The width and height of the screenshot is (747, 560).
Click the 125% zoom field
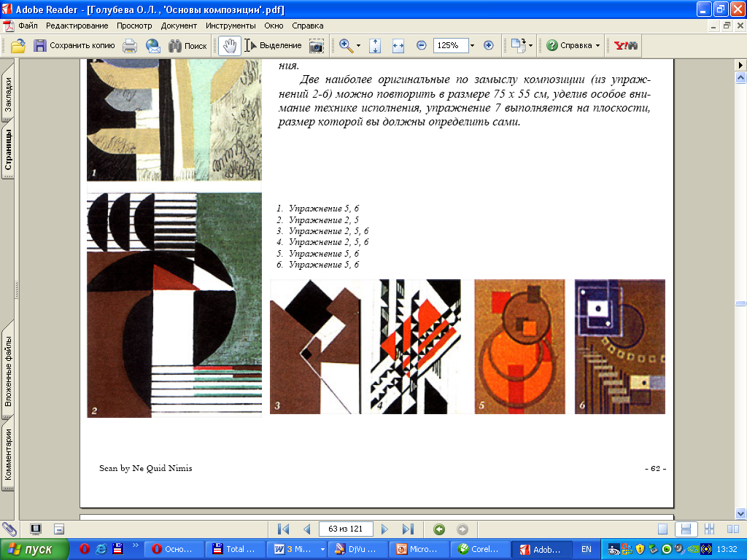pyautogui.click(x=449, y=45)
